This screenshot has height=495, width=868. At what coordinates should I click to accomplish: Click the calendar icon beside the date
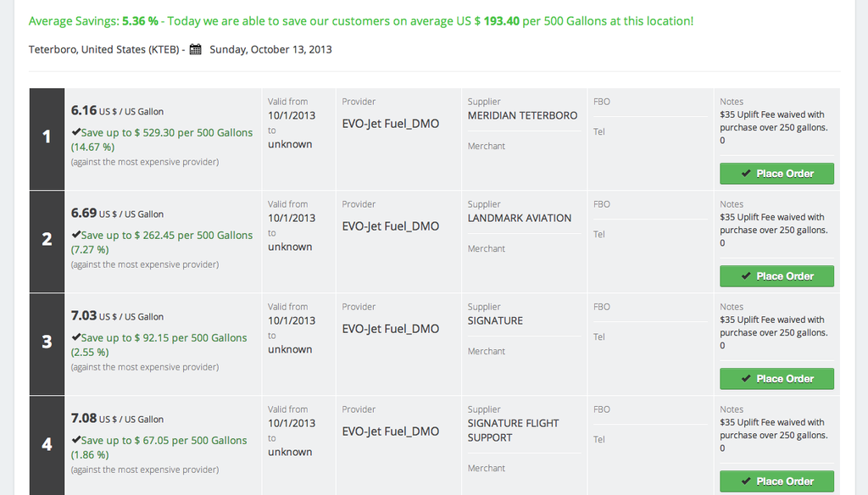coord(195,49)
